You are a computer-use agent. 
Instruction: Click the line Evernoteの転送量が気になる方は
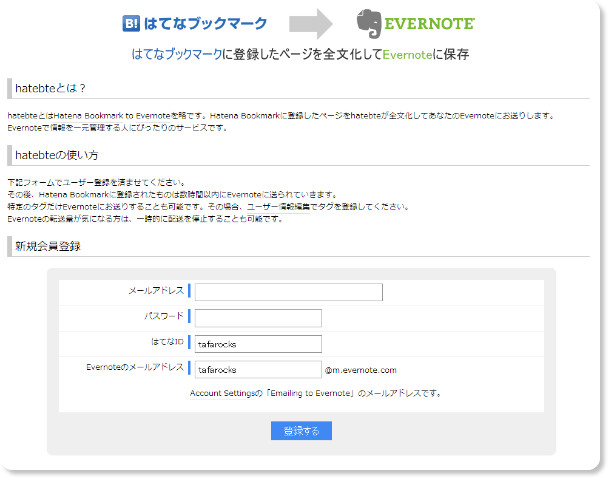pos(145,219)
